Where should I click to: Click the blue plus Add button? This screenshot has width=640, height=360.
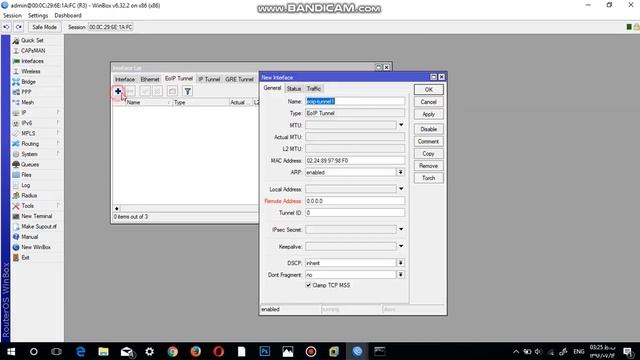coord(118,91)
